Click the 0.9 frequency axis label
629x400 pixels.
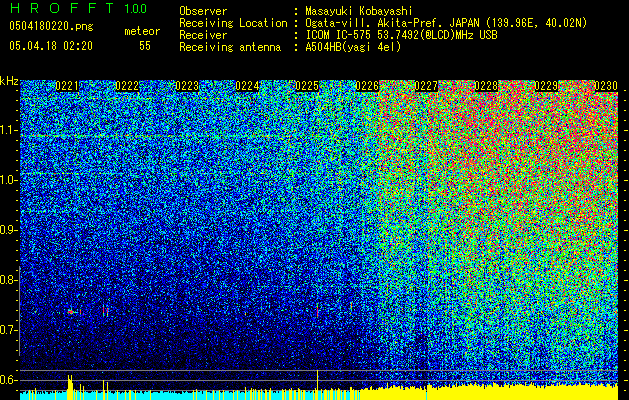8,230
